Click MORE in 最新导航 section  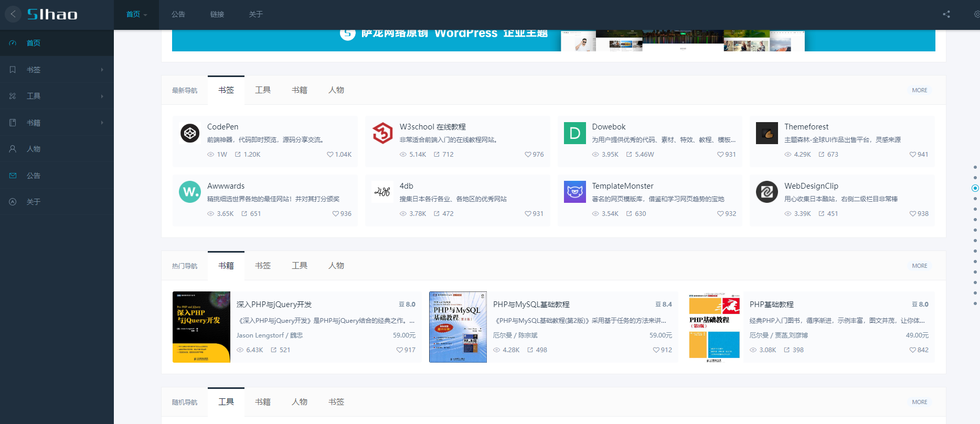pyautogui.click(x=920, y=90)
